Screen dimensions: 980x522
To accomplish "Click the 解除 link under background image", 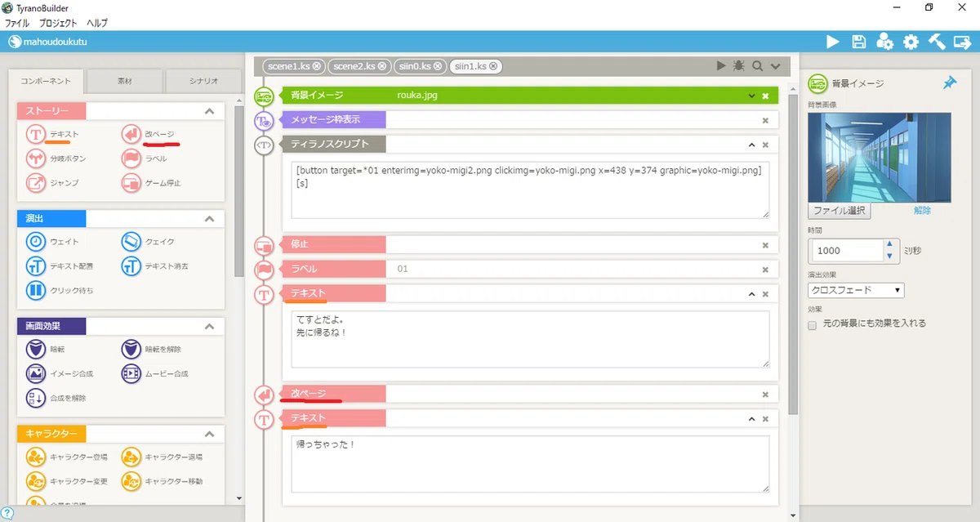I will click(922, 211).
